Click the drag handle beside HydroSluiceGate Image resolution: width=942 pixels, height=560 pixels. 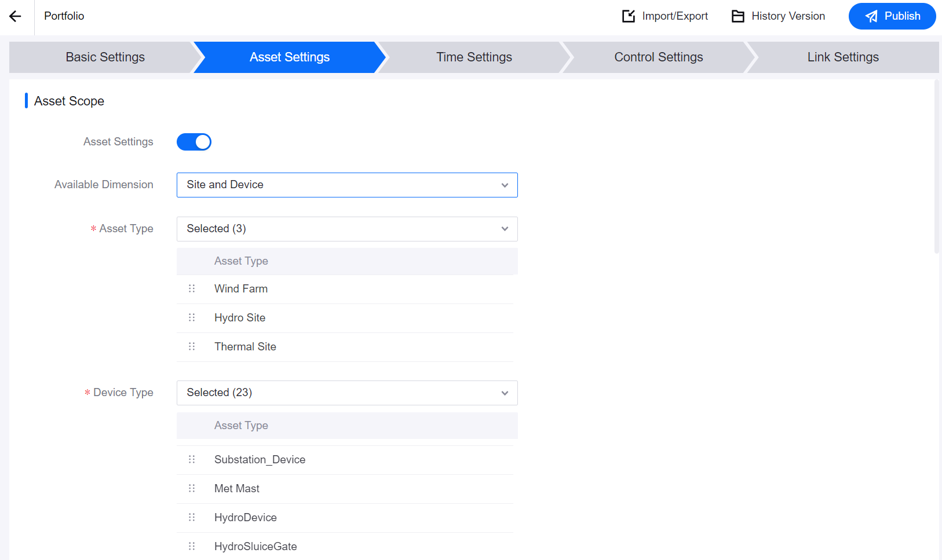(x=192, y=546)
